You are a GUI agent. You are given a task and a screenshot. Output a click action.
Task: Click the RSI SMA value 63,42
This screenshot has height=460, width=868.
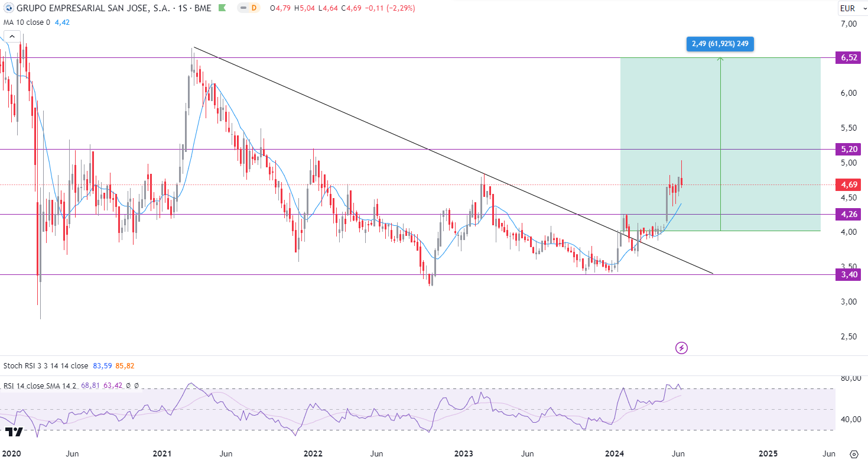click(113, 386)
